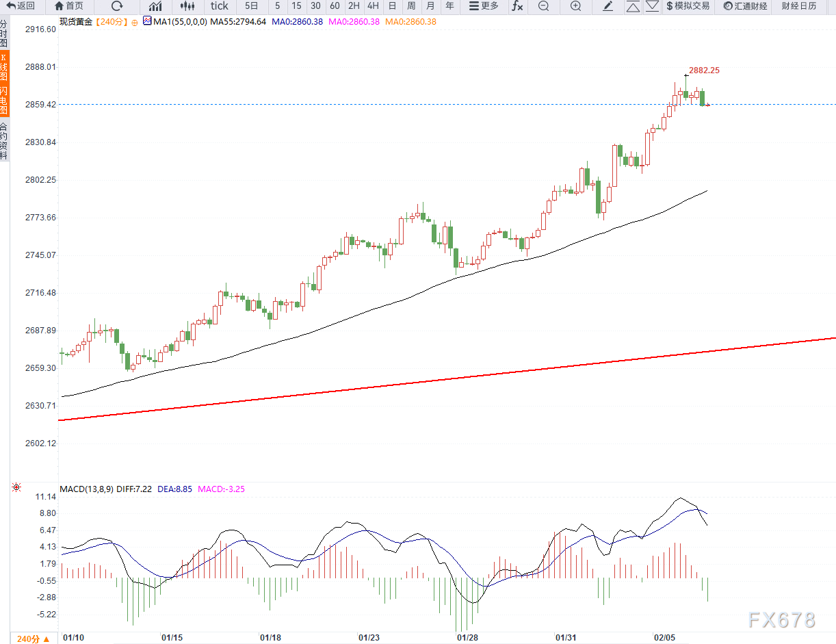The image size is (836, 644).
Task: Switch to the candlestick chart style icon
Action: (187, 6)
